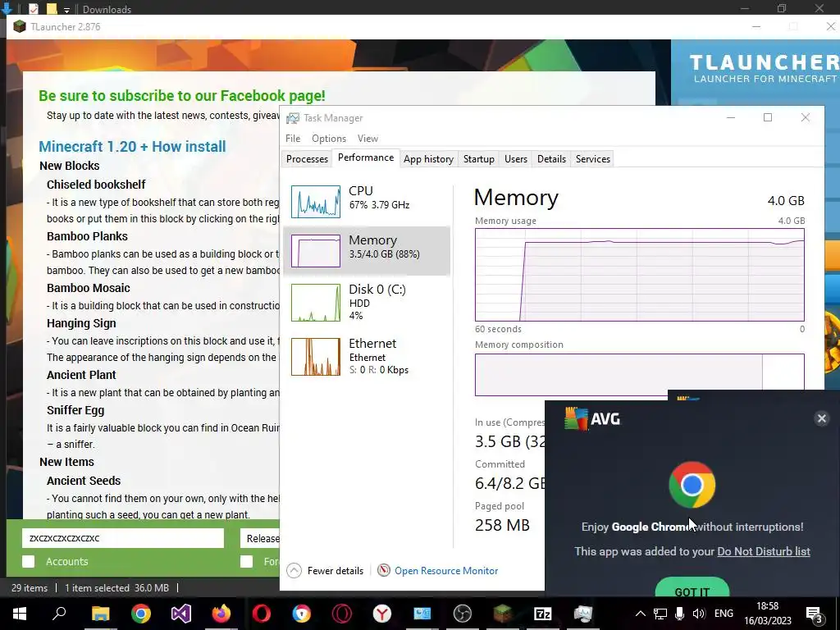Open the Task Manager File menu

point(293,138)
